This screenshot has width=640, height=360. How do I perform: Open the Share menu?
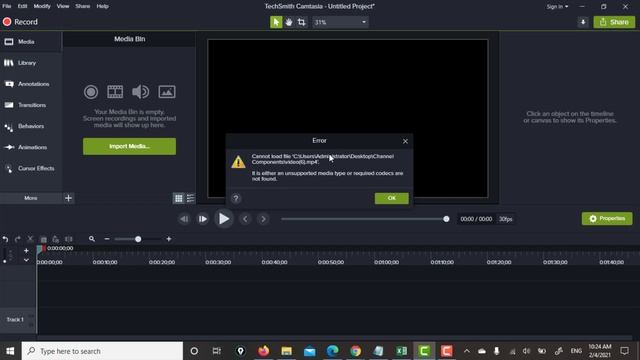[83, 6]
